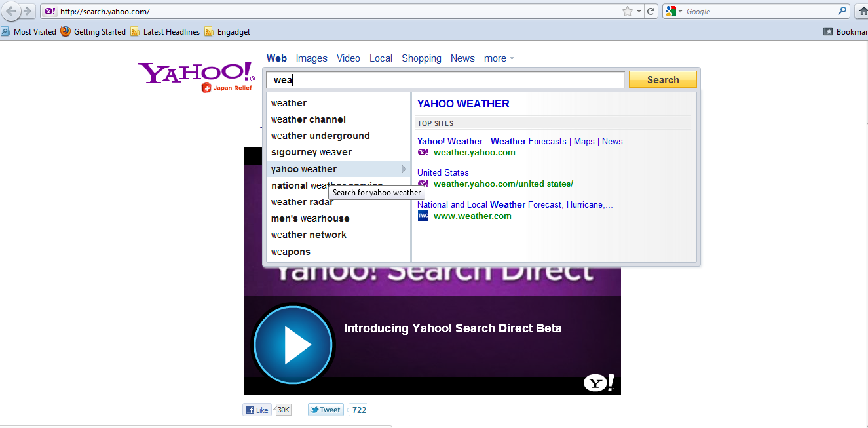Open the Home page icon

click(x=862, y=11)
